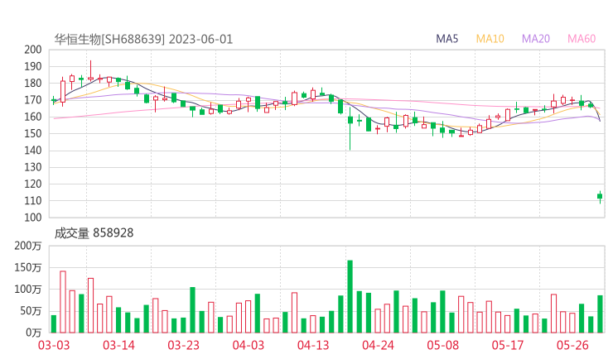
Task: Click the MA5 legend label
Action: [446, 39]
